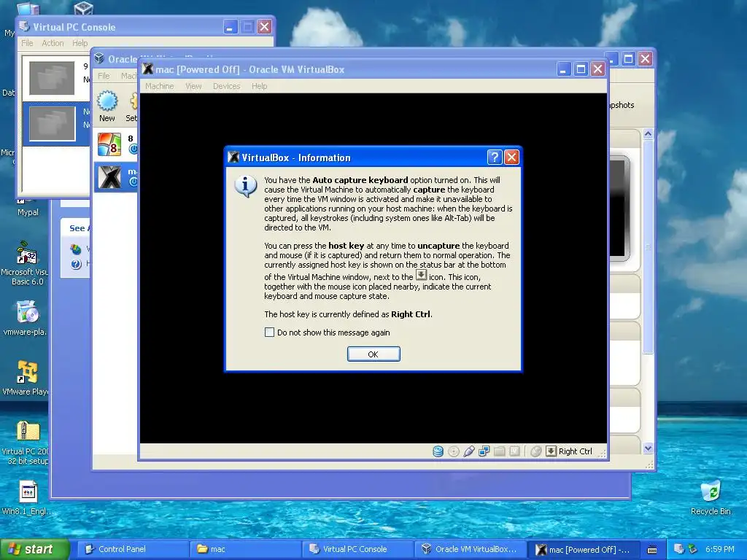Open the Recycle Bin

[711, 497]
